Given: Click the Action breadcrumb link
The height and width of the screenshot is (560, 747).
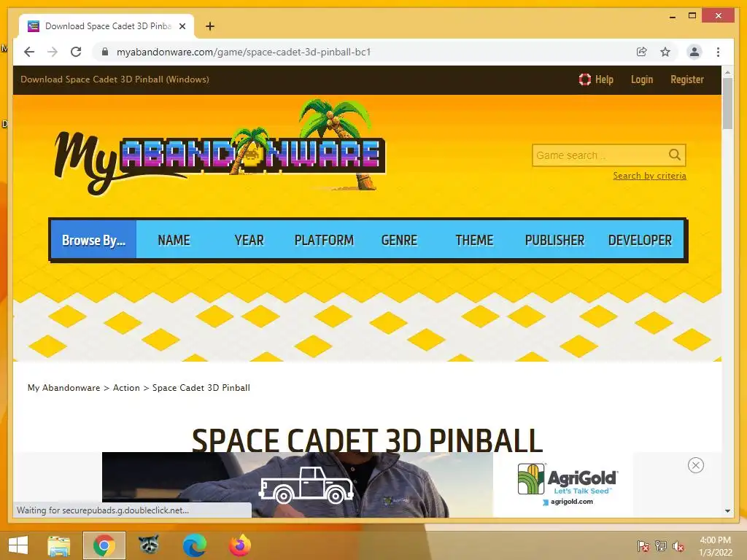Looking at the screenshot, I should coord(126,388).
